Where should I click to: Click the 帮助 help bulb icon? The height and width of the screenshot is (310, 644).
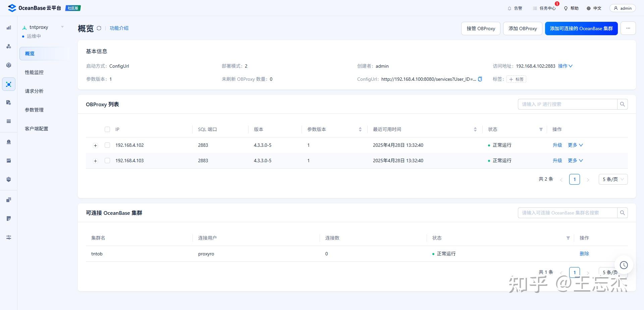point(571,8)
